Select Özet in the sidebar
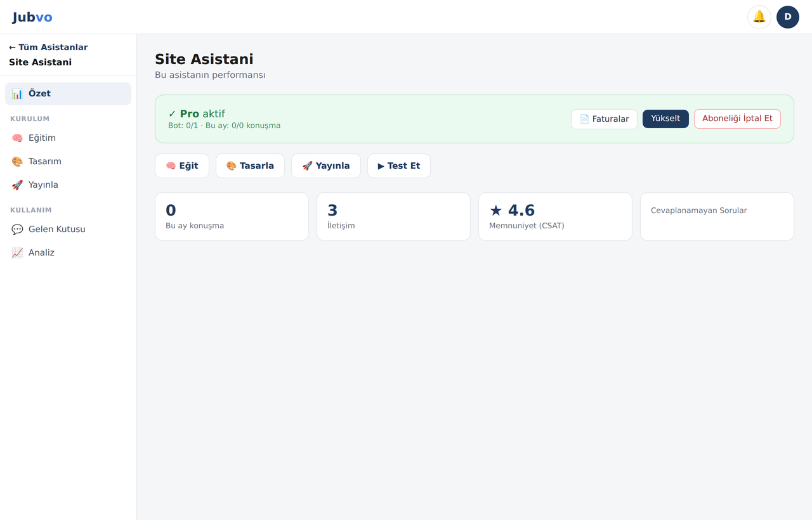 point(68,94)
